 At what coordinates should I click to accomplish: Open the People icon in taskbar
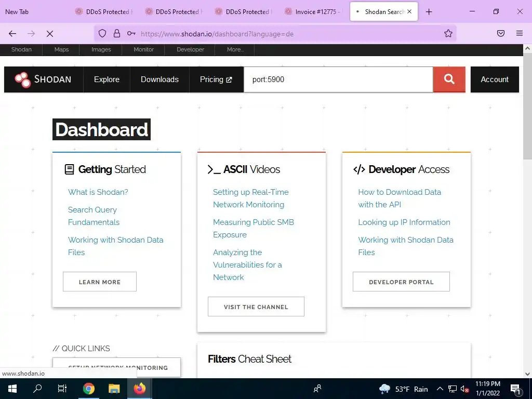pyautogui.click(x=317, y=389)
